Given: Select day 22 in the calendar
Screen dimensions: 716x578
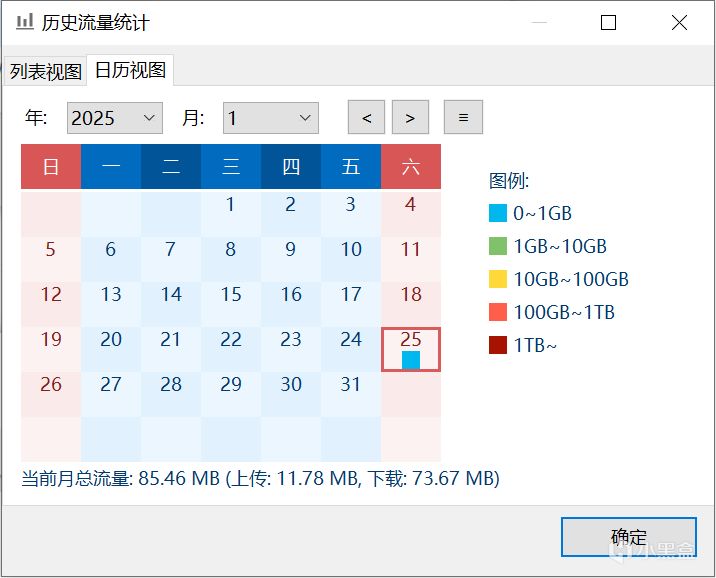Looking at the screenshot, I should click(x=231, y=349).
